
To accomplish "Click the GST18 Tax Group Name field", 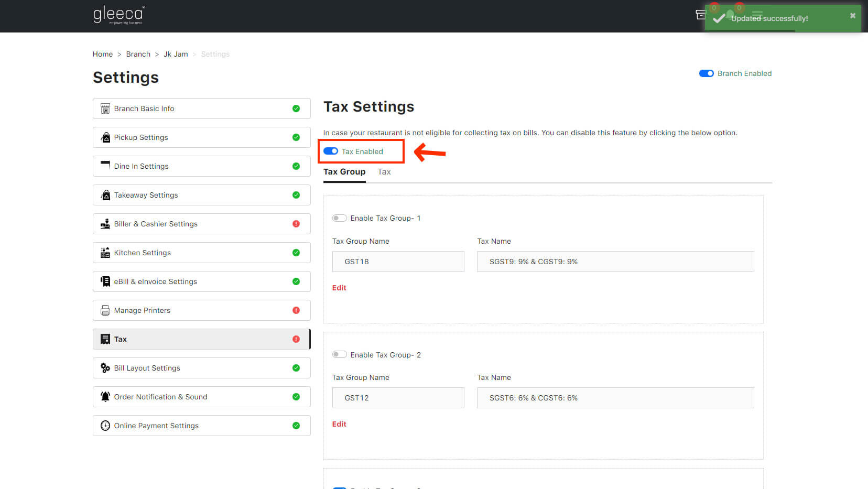I will click(398, 262).
